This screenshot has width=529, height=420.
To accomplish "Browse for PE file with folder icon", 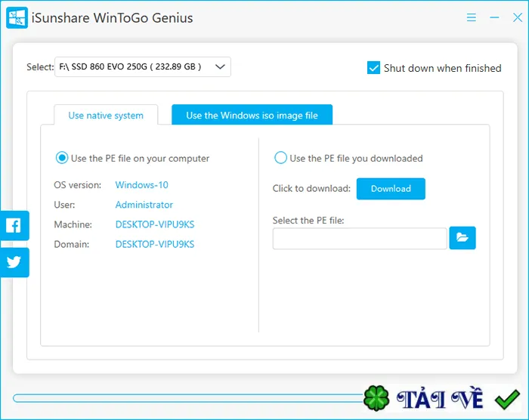I will [462, 238].
